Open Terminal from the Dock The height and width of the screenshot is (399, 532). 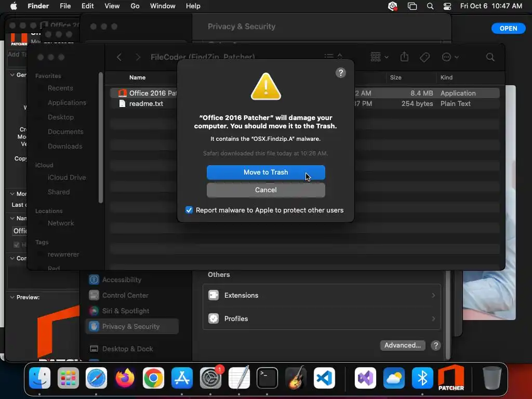tap(268, 378)
